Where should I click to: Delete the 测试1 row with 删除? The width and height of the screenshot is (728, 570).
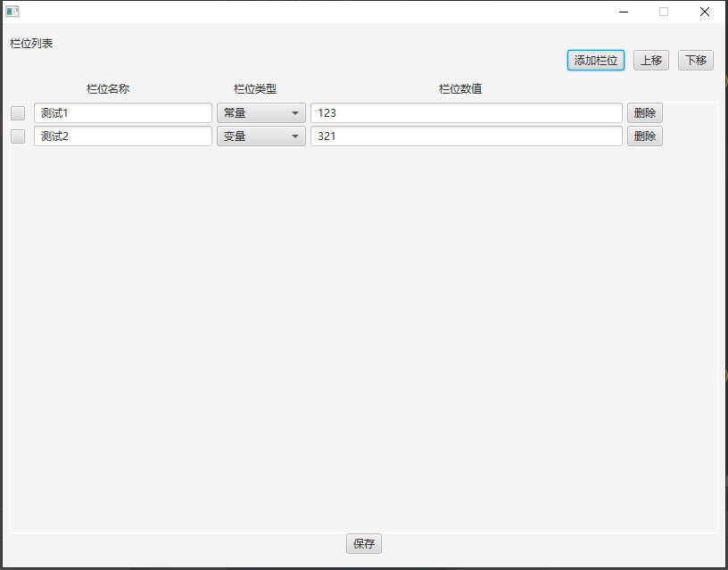pyautogui.click(x=644, y=113)
